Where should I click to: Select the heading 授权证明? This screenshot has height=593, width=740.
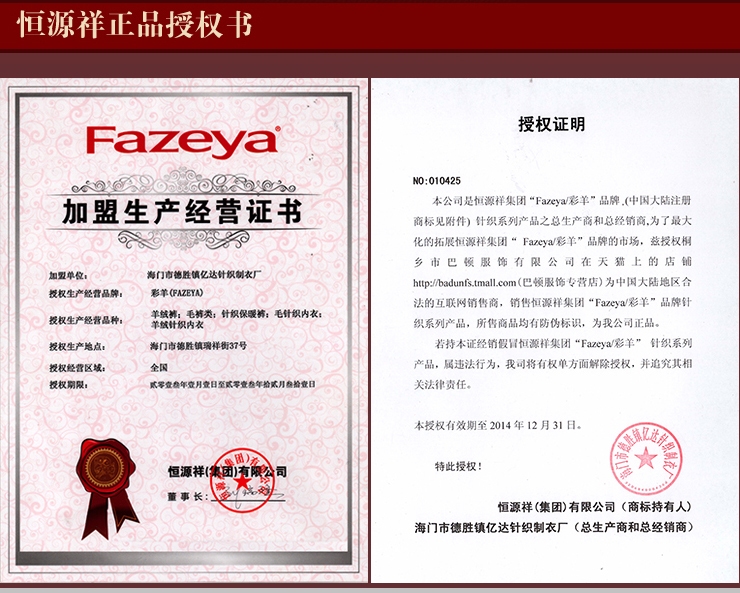tap(552, 125)
